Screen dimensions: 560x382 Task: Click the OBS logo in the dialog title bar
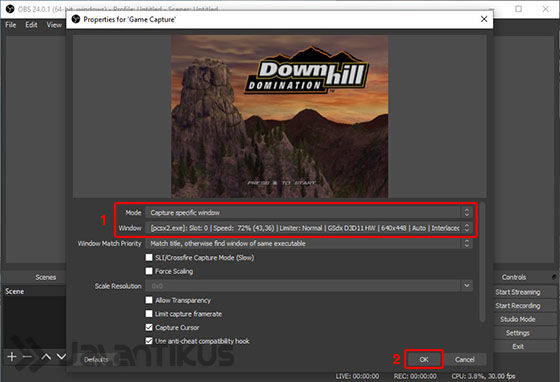pyautogui.click(x=76, y=19)
